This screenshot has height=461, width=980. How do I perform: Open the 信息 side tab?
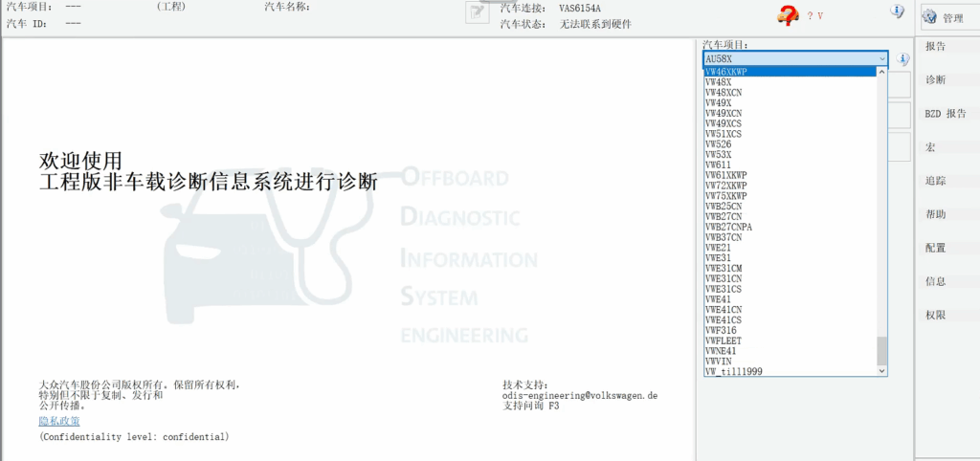click(935, 282)
